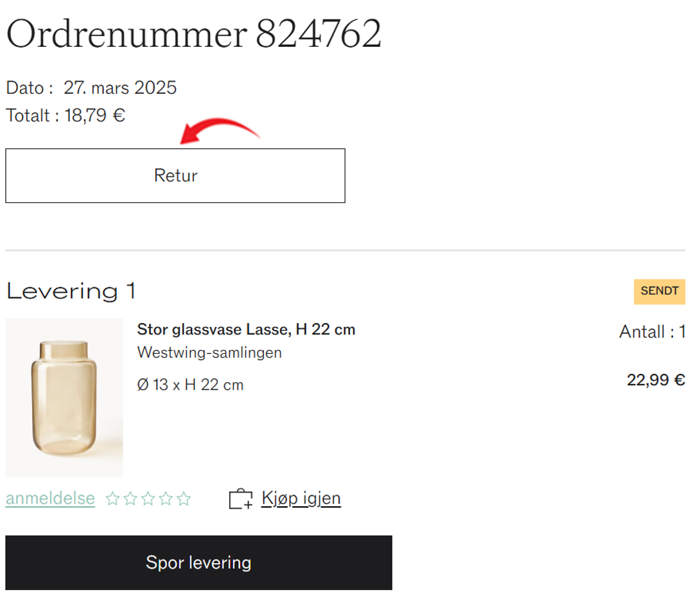Click the Antall : 1 quantity text
Viewport: 700px width, 603px height.
(x=652, y=331)
